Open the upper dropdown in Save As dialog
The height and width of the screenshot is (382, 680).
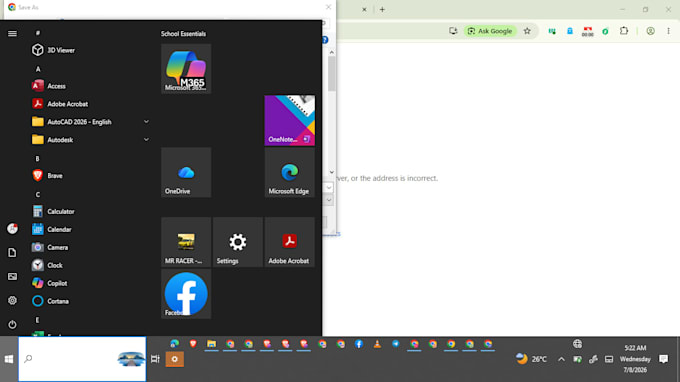[x=329, y=188]
